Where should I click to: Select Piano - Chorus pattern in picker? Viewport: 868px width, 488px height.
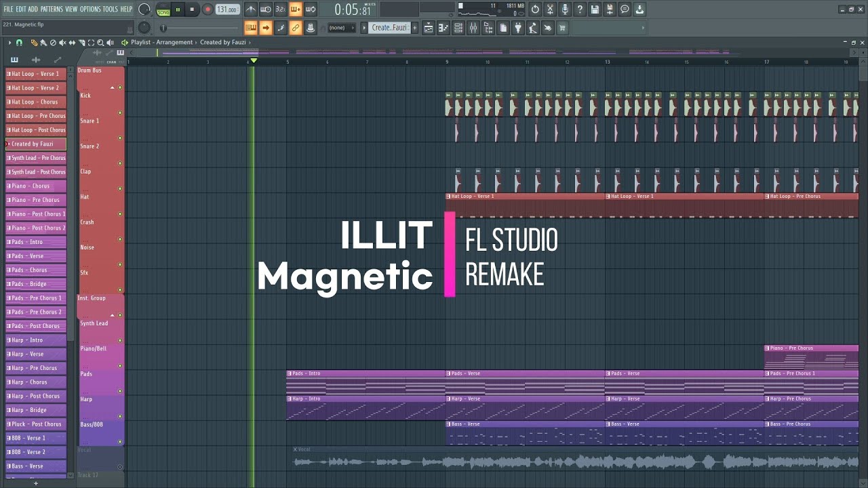click(36, 186)
